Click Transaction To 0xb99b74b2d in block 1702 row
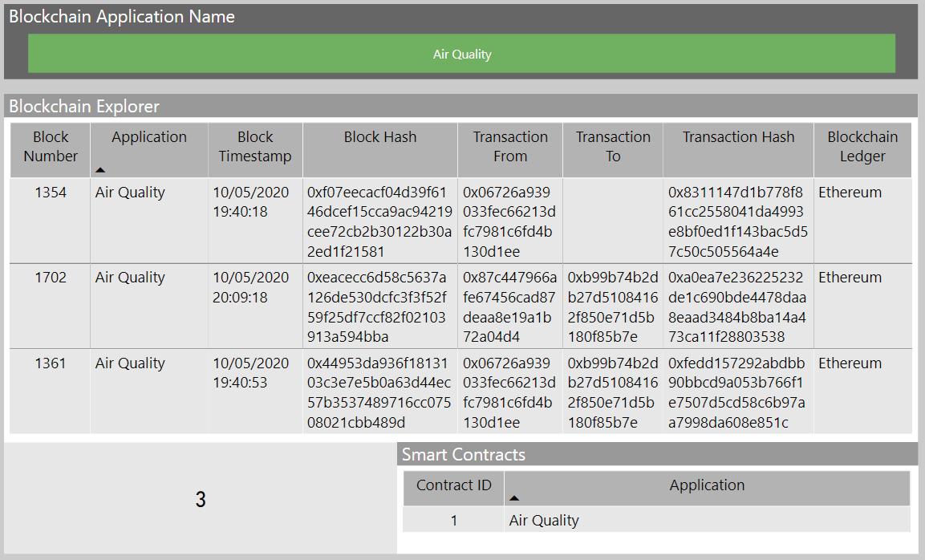This screenshot has height=560, width=925. coord(613,306)
